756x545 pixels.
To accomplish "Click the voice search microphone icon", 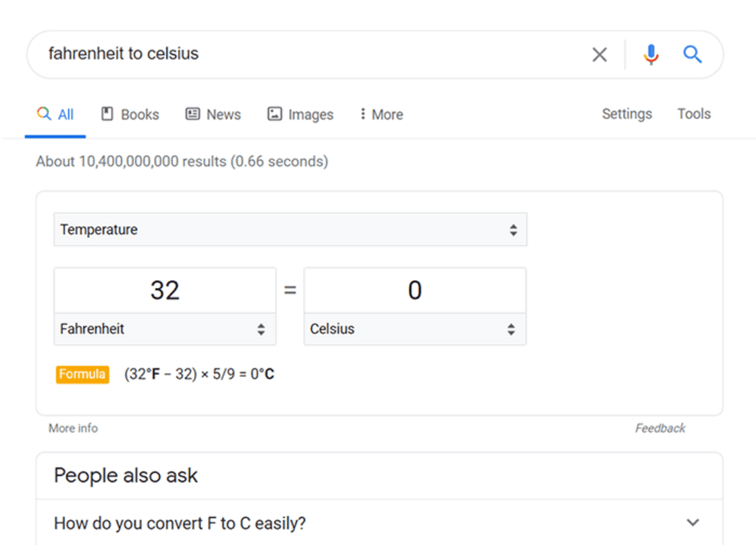I will [x=650, y=54].
